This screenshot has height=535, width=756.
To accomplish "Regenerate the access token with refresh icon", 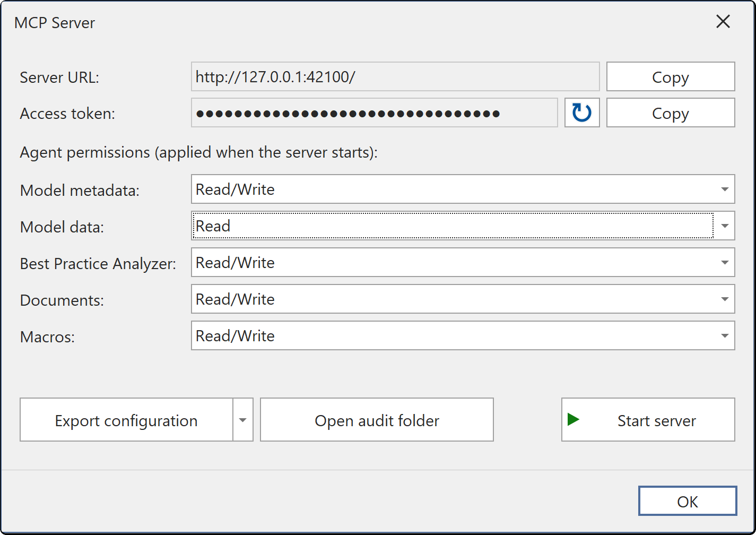I will [582, 113].
